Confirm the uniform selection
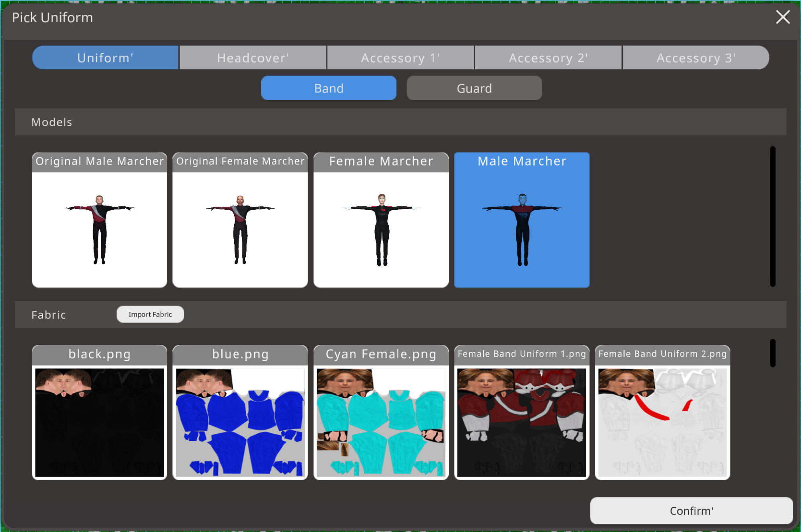Image resolution: width=801 pixels, height=532 pixels. click(x=691, y=510)
